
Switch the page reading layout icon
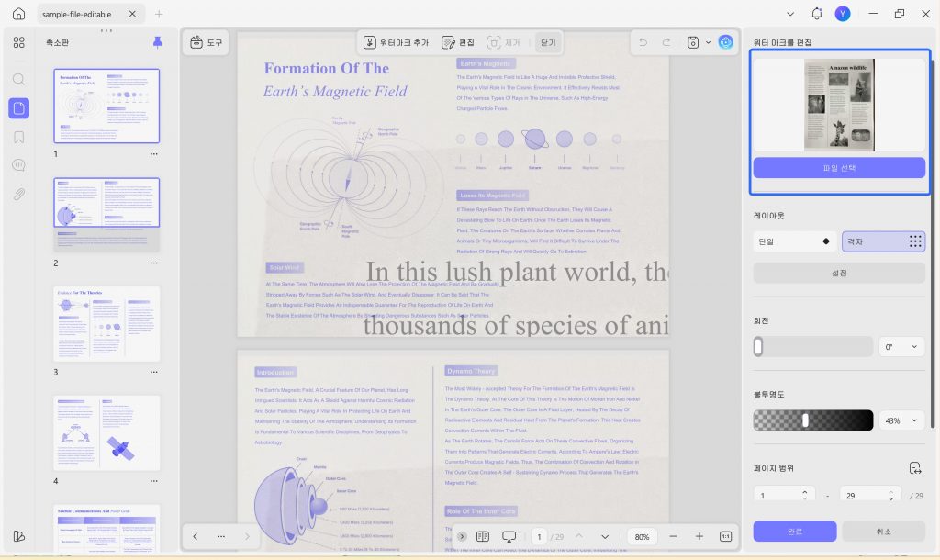coord(483,536)
